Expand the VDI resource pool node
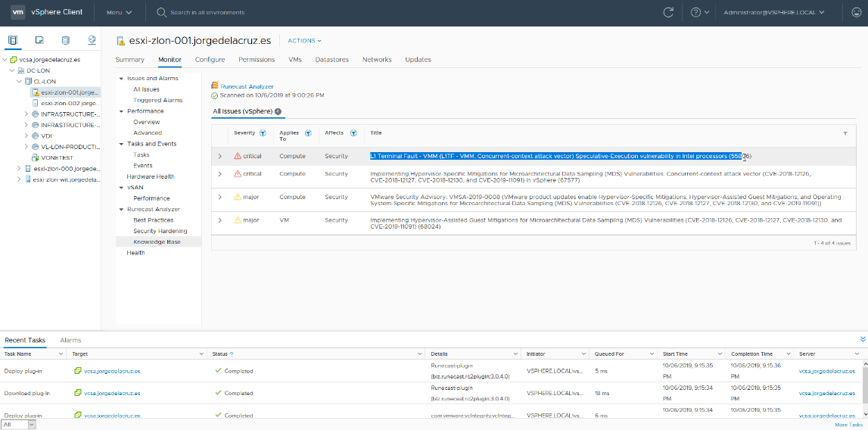Viewport: 868px width, 430px height. coord(26,136)
